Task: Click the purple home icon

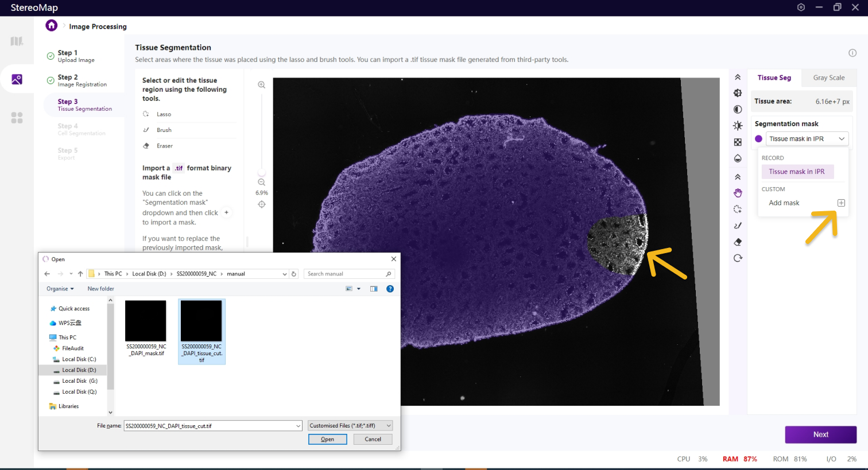Action: [52, 26]
